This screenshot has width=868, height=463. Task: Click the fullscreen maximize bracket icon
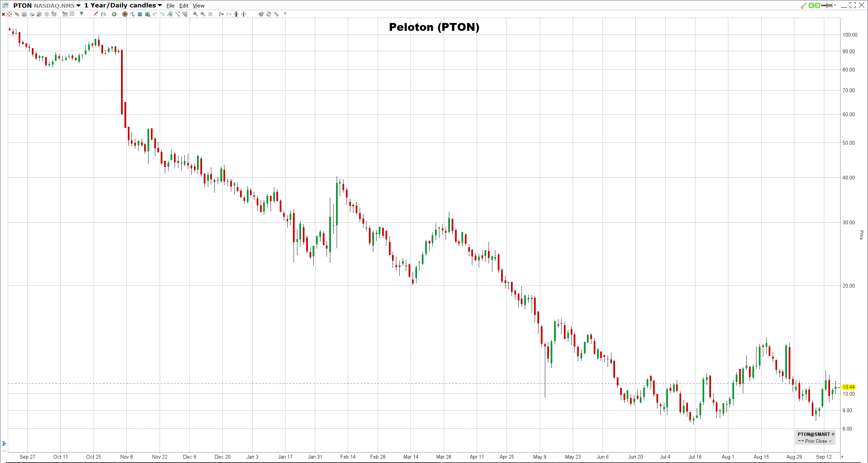click(x=853, y=5)
